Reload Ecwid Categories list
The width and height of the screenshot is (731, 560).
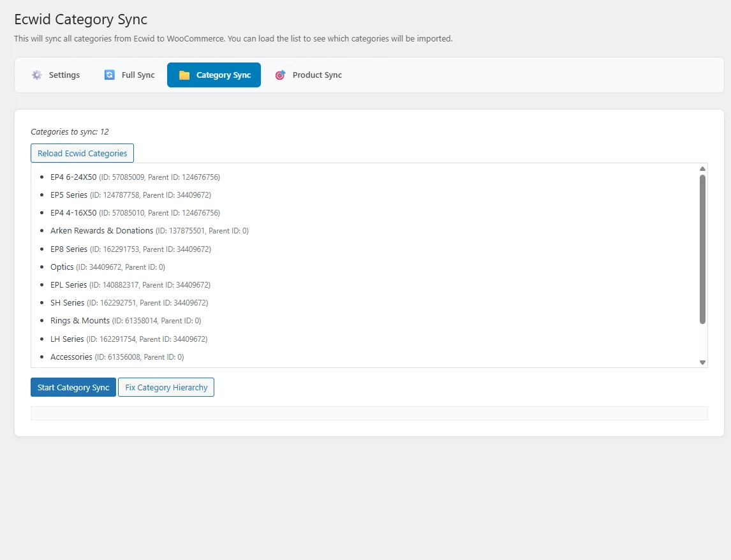[82, 154]
